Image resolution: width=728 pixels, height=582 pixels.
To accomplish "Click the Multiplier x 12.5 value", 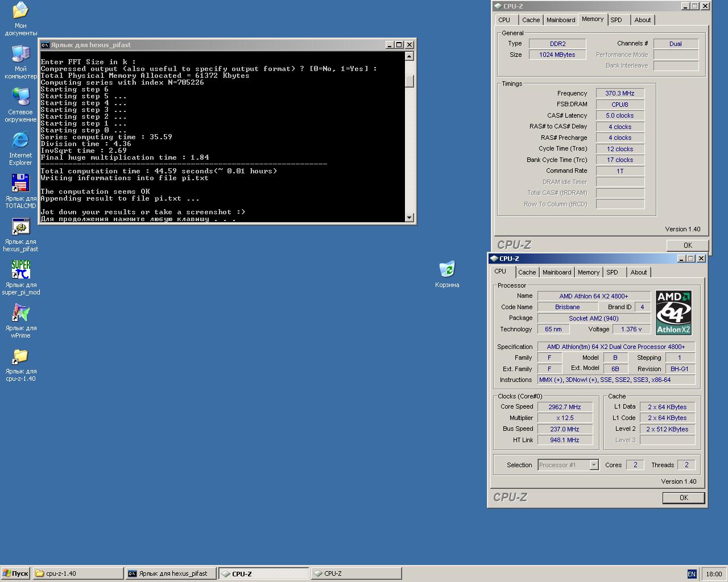I will (x=565, y=418).
